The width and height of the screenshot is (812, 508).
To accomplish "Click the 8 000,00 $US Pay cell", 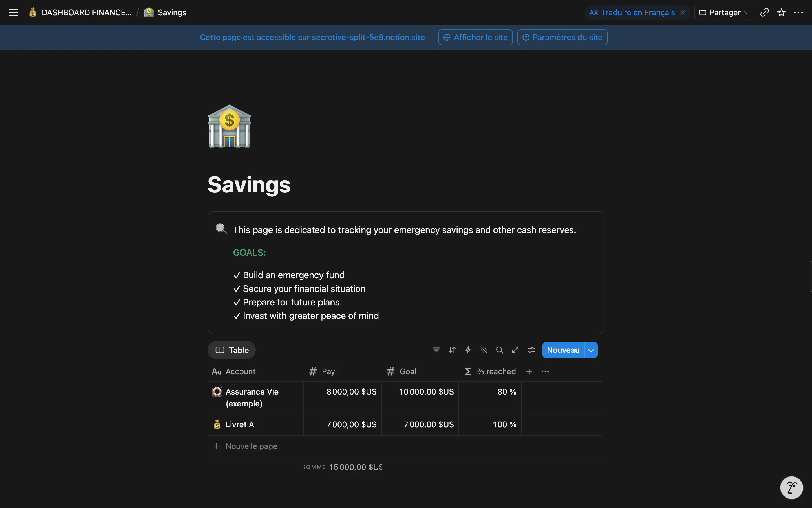I will (343, 398).
